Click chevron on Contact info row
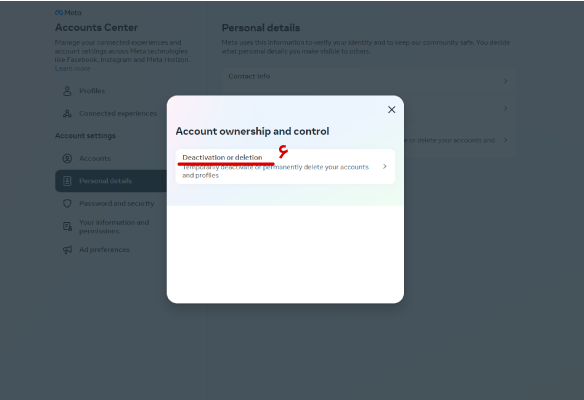Screen dimensions: 584x400 pyautogui.click(x=505, y=81)
